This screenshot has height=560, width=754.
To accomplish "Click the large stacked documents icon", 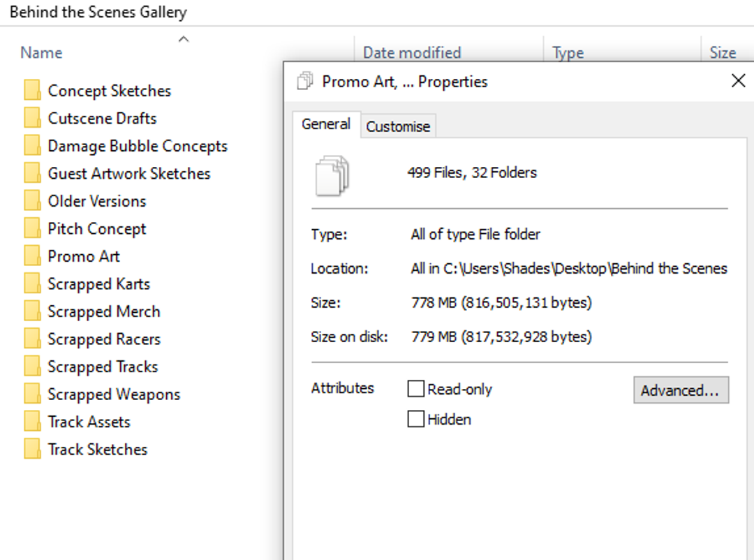I will pyautogui.click(x=332, y=175).
